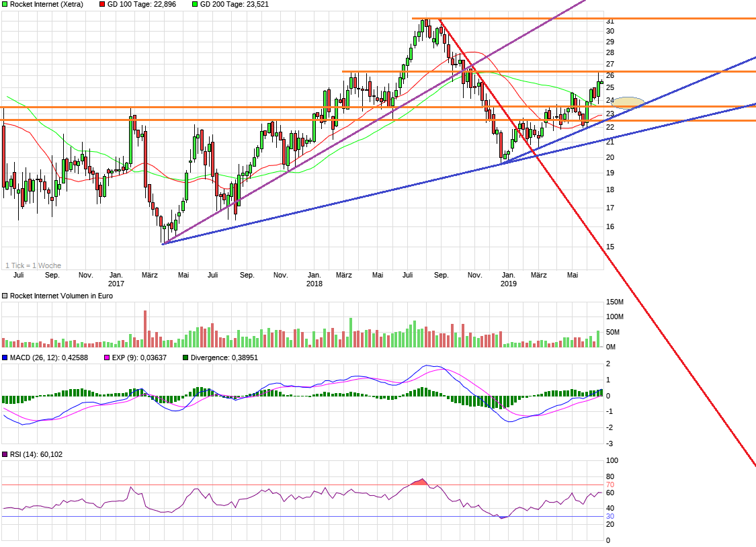Click the 80 RSI axis label
The height and width of the screenshot is (547, 756).
pos(610,477)
